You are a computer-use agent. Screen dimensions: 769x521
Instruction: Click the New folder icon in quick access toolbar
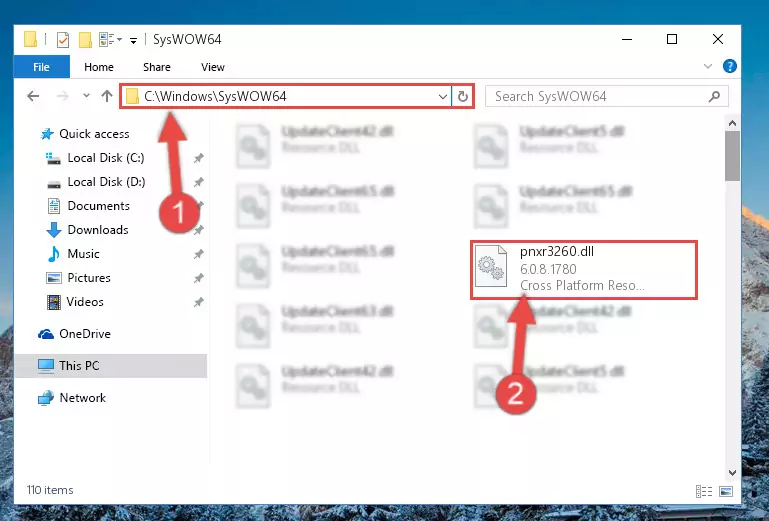pyautogui.click(x=85, y=39)
